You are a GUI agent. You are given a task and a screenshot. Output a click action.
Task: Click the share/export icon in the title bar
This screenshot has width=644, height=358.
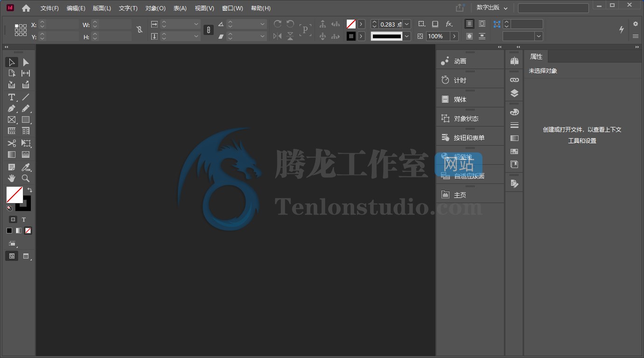tap(460, 8)
